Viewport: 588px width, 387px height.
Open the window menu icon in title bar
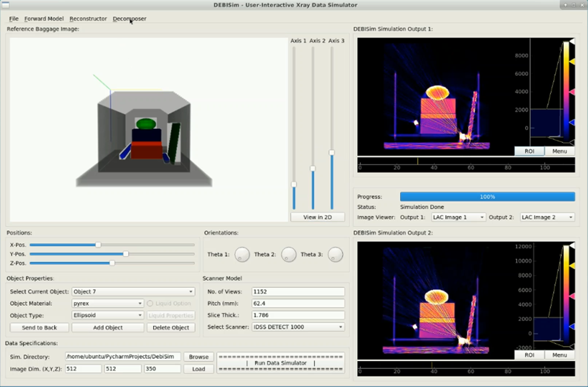point(6,5)
